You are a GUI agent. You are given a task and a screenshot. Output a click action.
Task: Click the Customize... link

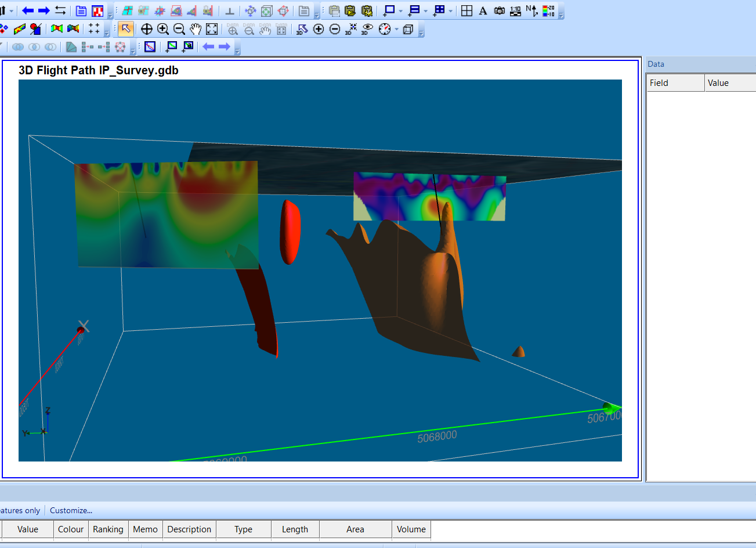point(71,510)
